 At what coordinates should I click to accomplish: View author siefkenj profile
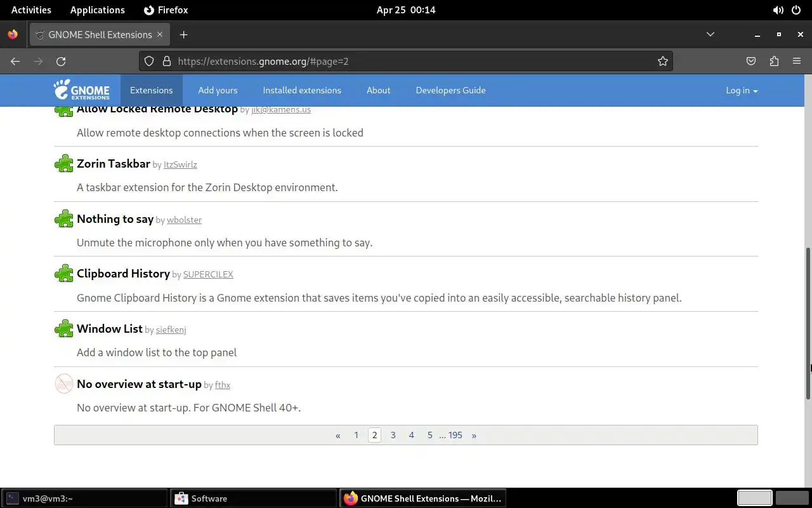coord(171,330)
